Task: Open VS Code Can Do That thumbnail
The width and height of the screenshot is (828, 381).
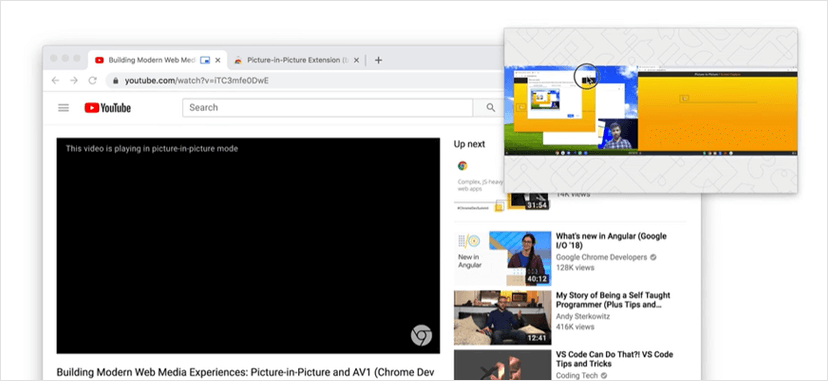Action: pos(502,365)
